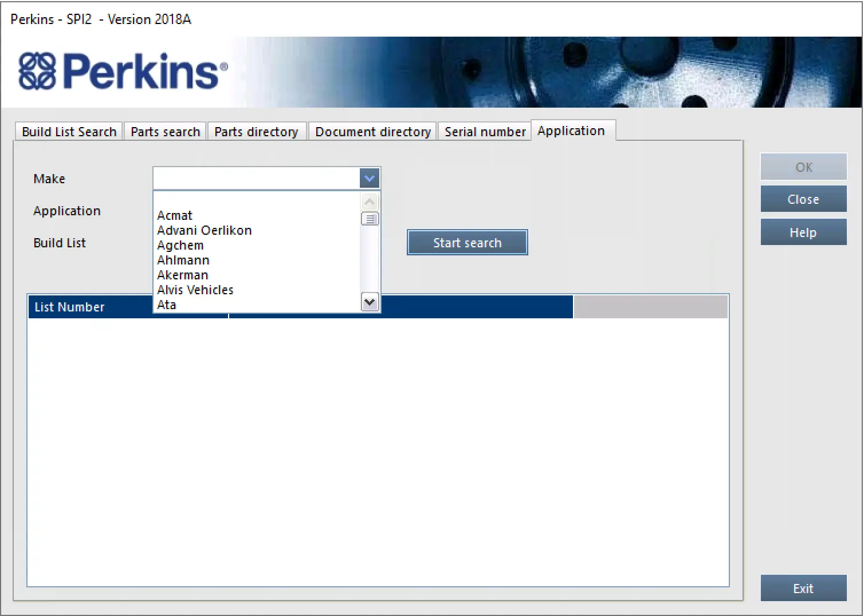Open the Document directory tab
The width and height of the screenshot is (864, 616).
point(372,132)
